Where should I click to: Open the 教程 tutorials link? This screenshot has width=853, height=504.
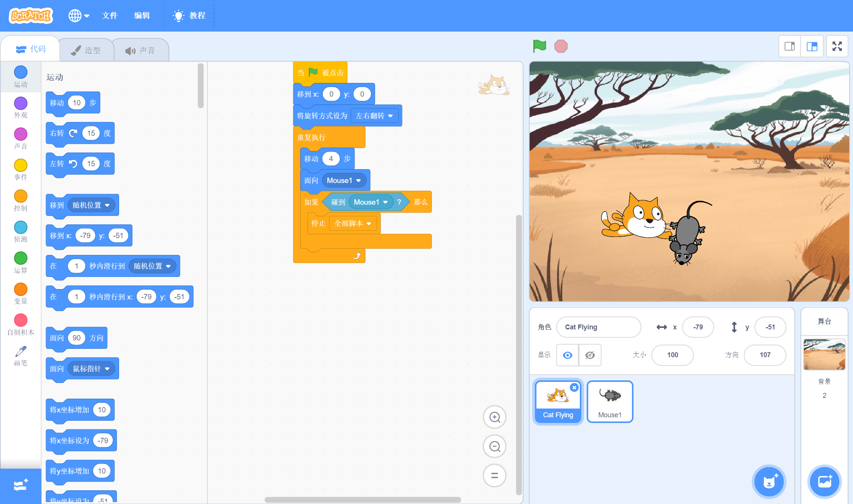click(x=189, y=16)
